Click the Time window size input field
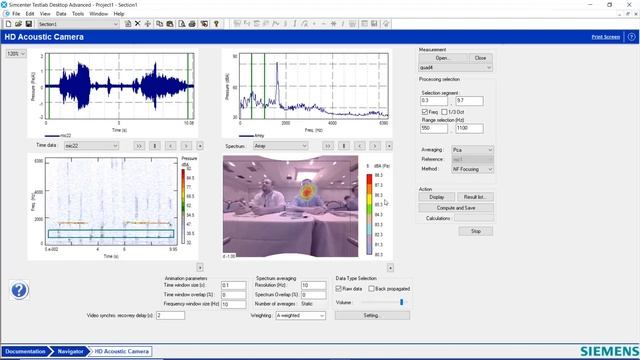 pyautogui.click(x=233, y=285)
